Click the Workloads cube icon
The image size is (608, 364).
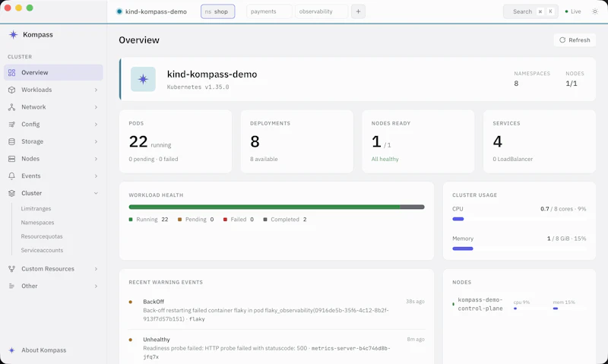pyautogui.click(x=11, y=90)
